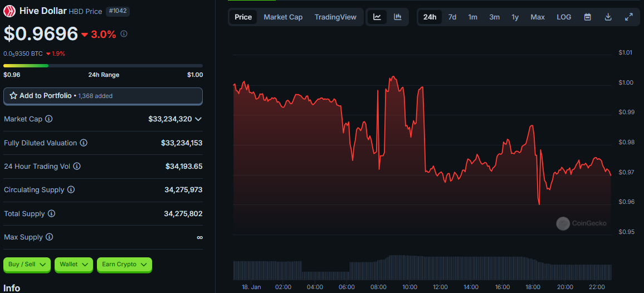Image resolution: width=644 pixels, height=293 pixels.
Task: Click the volume bars under the chart
Action: (422, 267)
